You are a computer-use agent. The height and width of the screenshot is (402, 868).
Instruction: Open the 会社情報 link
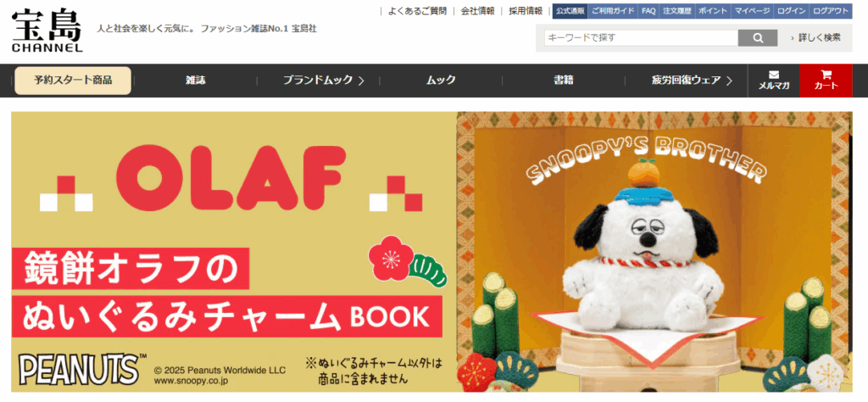pyautogui.click(x=478, y=11)
